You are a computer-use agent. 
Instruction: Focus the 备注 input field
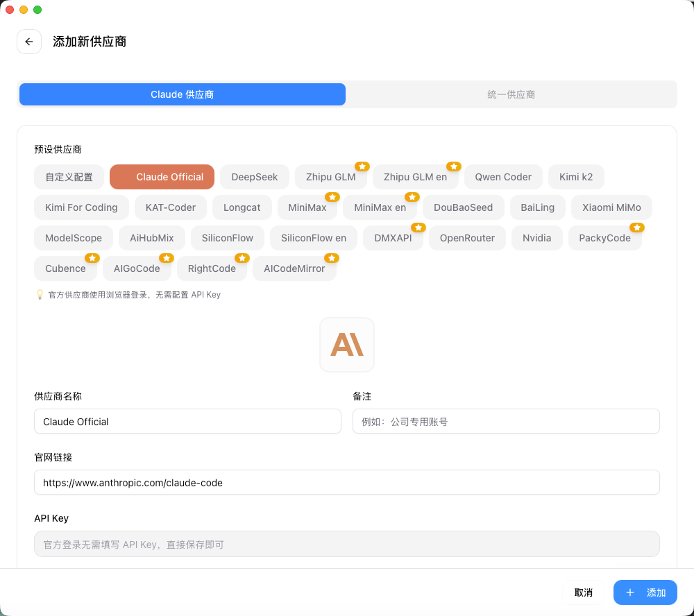coord(506,421)
